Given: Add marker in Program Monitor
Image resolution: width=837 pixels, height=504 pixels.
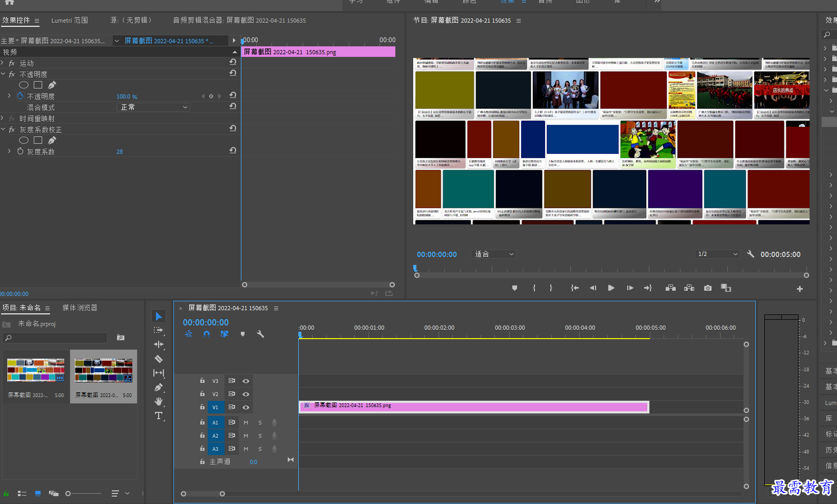Looking at the screenshot, I should click(514, 288).
